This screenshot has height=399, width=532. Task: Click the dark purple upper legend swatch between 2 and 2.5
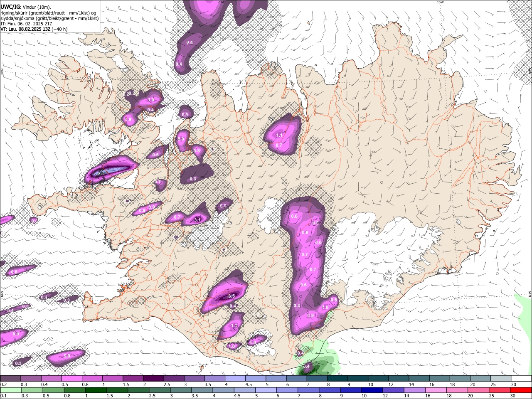153,379
